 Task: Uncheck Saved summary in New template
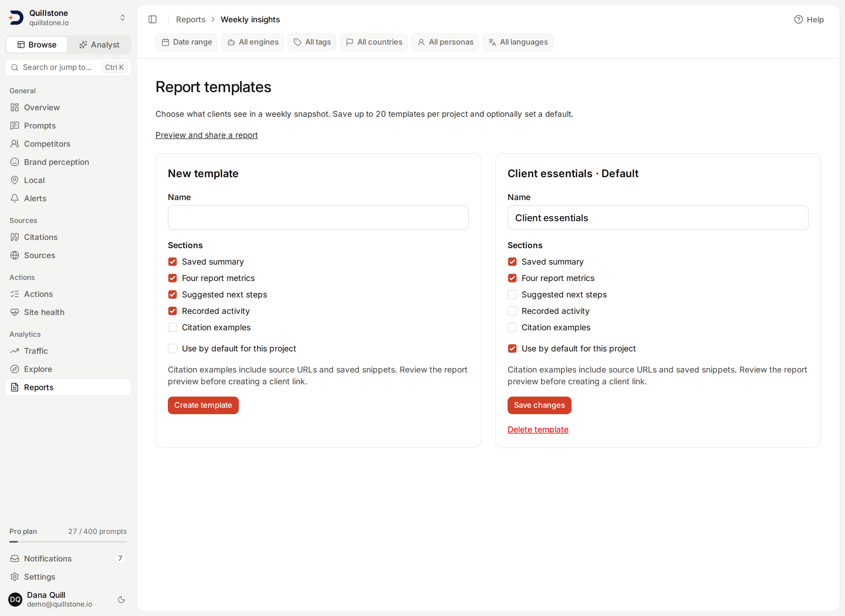(172, 262)
